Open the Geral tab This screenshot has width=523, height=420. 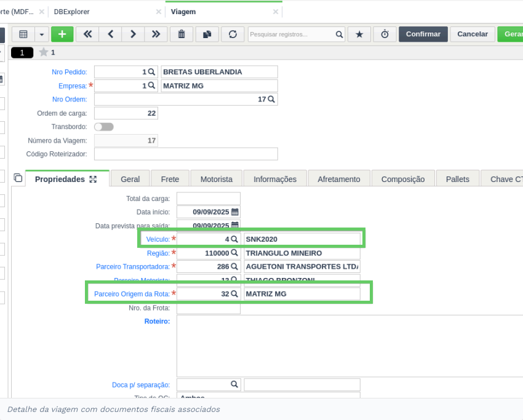[130, 180]
